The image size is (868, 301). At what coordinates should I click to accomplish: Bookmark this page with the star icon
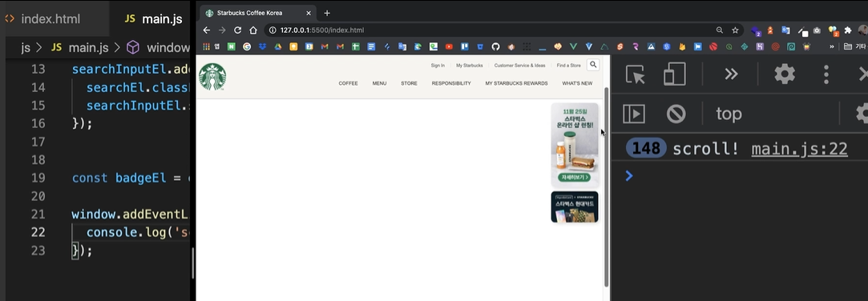[x=735, y=30]
